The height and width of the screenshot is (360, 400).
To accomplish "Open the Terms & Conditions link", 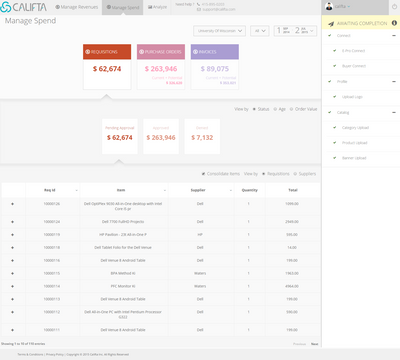I will point(30,354).
